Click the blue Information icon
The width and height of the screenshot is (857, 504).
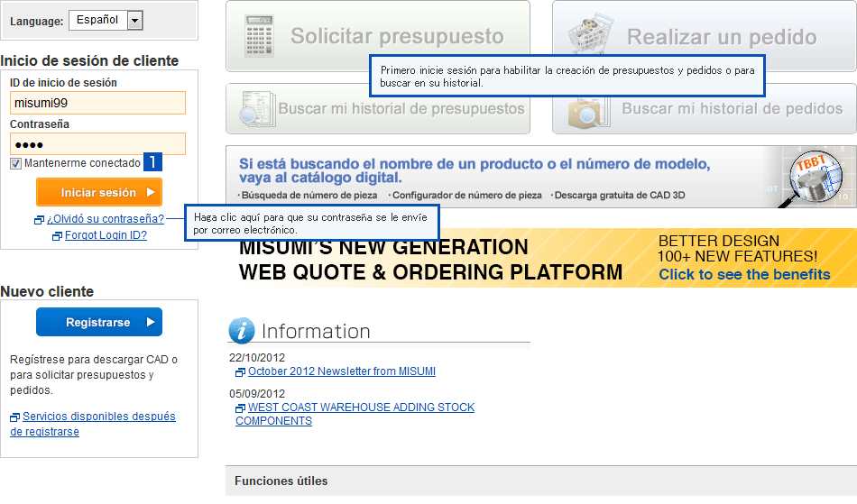coord(242,331)
